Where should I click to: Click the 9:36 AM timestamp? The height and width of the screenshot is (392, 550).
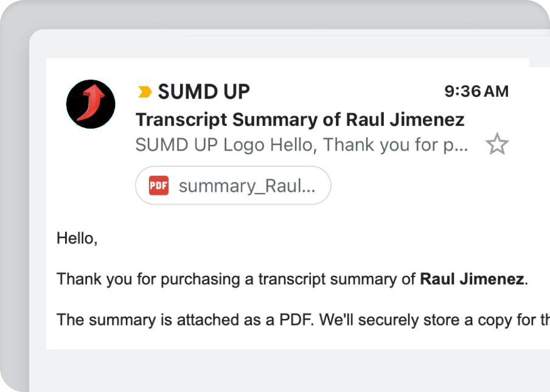(x=476, y=91)
